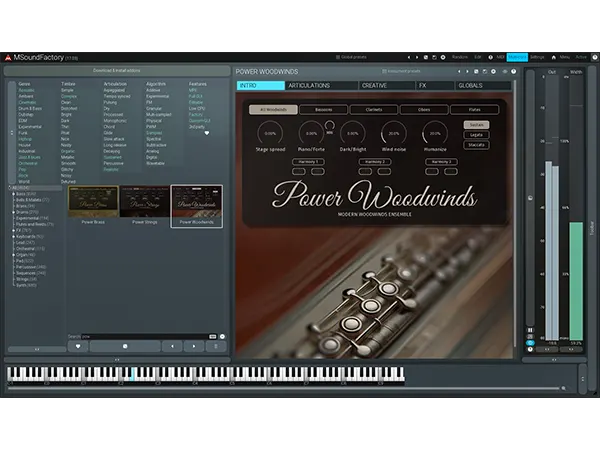
Task: Select the Flutes section button
Action: point(474,110)
